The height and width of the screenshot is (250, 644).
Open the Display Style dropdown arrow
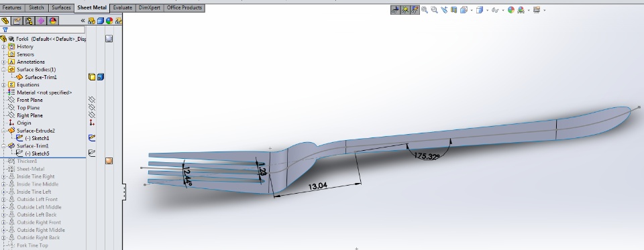(x=487, y=10)
